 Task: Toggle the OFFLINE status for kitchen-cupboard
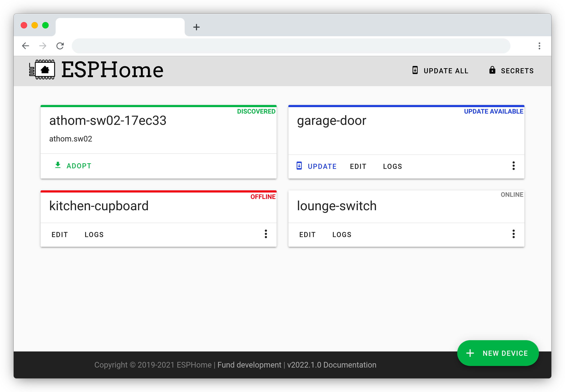coord(262,197)
